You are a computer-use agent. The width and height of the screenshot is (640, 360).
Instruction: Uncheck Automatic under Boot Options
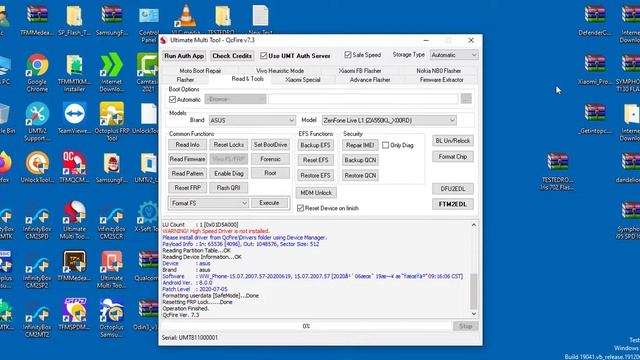[172, 99]
